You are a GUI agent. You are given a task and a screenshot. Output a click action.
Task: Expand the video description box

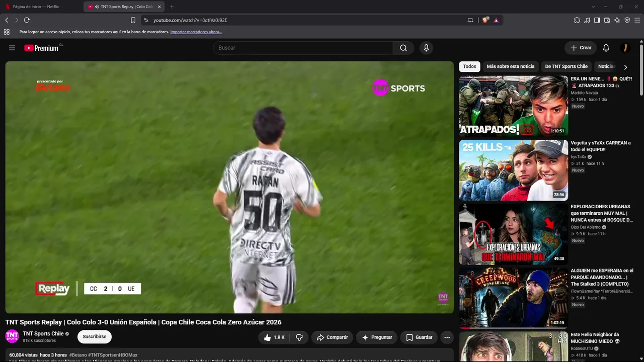[x=229, y=355]
